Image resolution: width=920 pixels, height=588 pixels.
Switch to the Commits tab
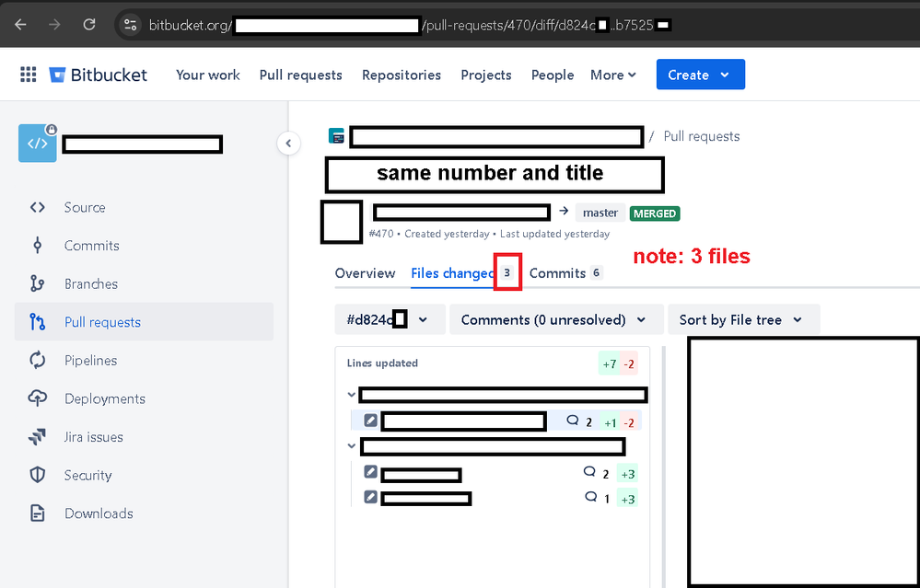(565, 273)
